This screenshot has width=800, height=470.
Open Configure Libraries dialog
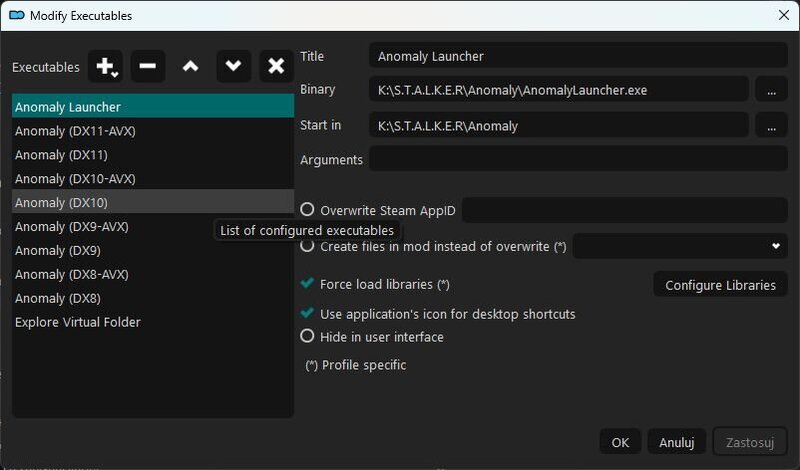720,285
